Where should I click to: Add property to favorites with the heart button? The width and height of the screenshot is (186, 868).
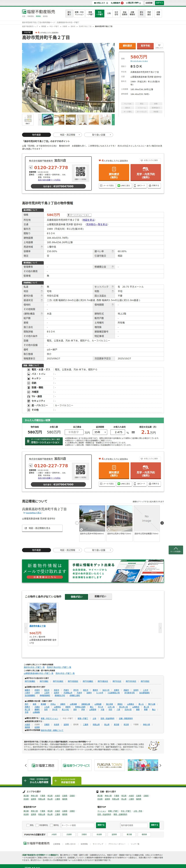pyautogui.click(x=159, y=46)
